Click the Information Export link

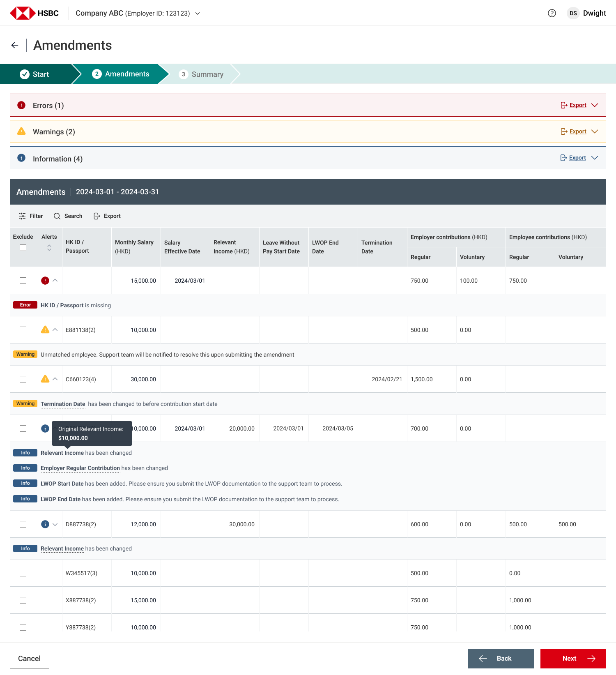tap(573, 158)
